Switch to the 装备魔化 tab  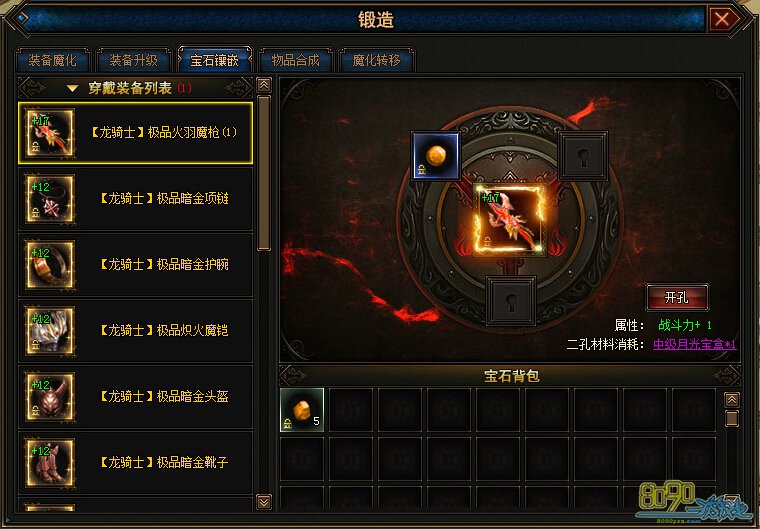tap(52, 60)
